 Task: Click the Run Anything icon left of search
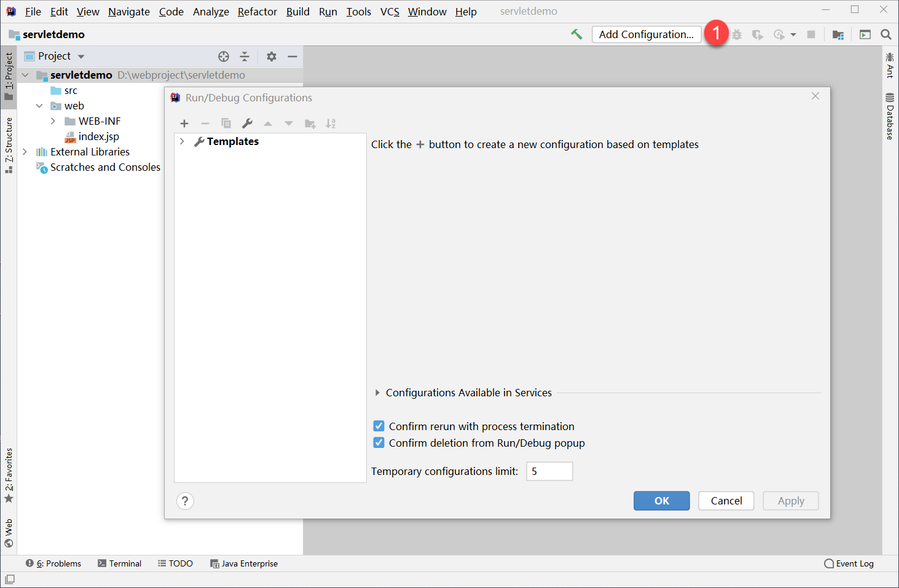(865, 35)
